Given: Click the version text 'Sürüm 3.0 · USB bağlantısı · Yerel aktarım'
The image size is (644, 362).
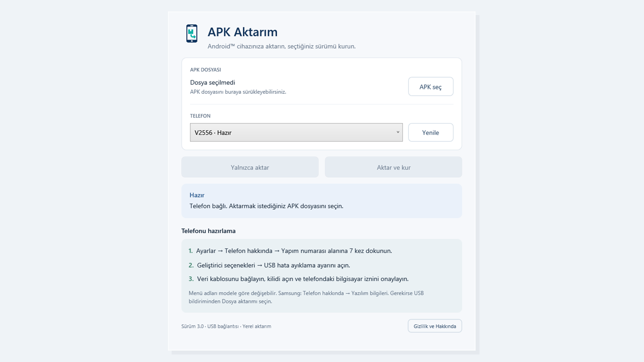Looking at the screenshot, I should 226,326.
